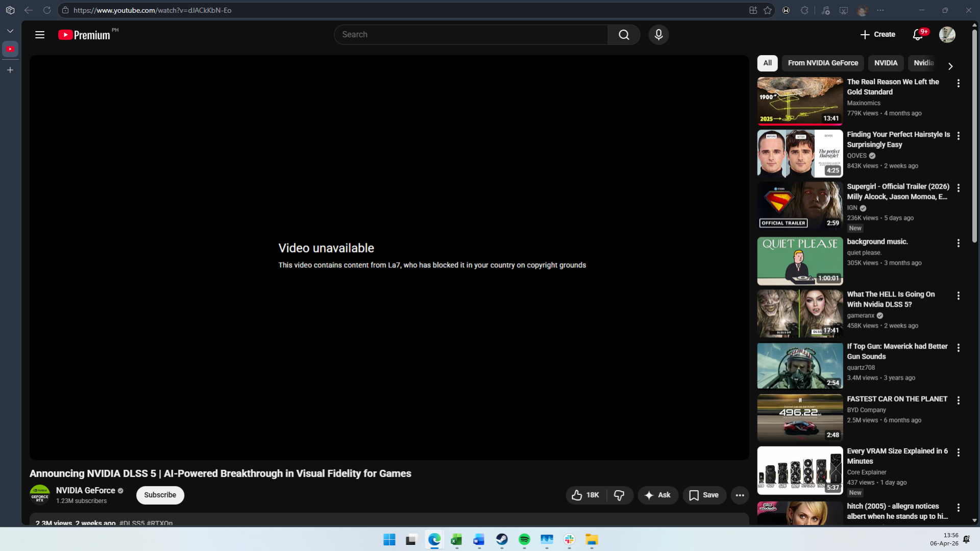Subscribe to NVIDIA GeForce channel

pos(160,495)
